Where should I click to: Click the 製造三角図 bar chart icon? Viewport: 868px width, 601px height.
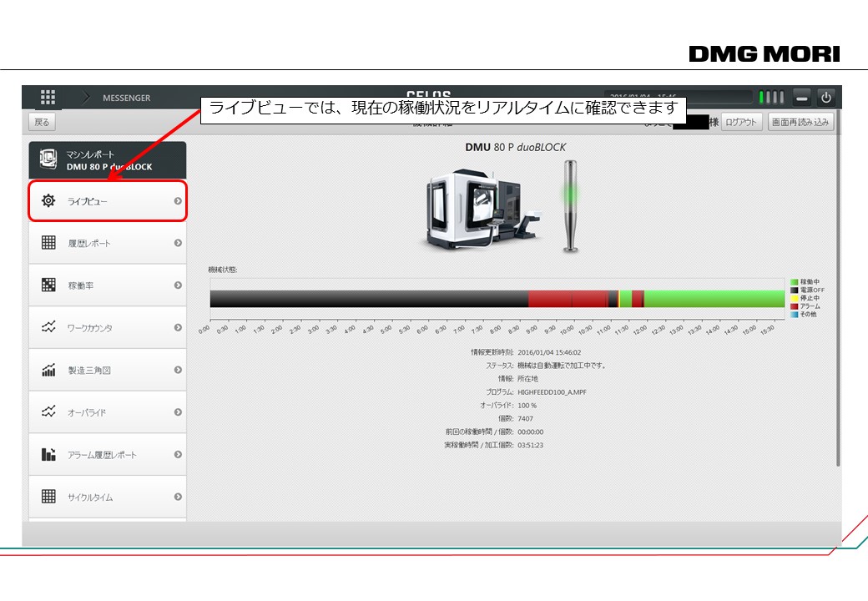tap(48, 369)
